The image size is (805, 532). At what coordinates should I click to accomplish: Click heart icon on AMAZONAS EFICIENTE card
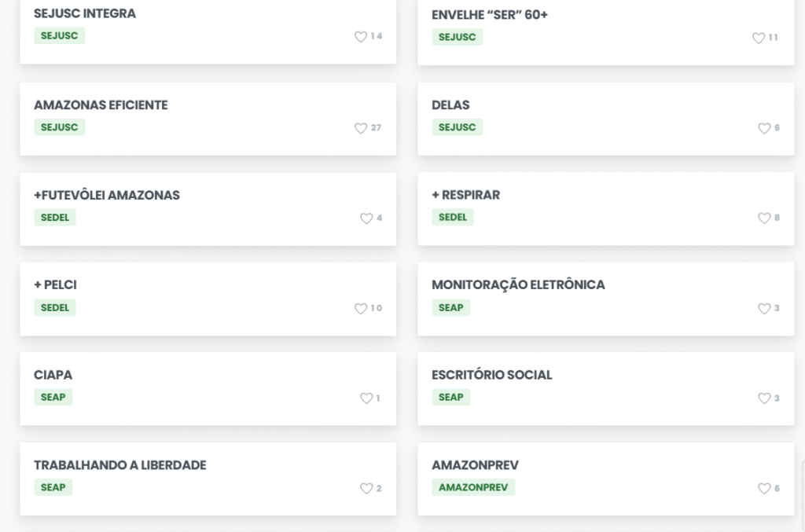click(361, 128)
